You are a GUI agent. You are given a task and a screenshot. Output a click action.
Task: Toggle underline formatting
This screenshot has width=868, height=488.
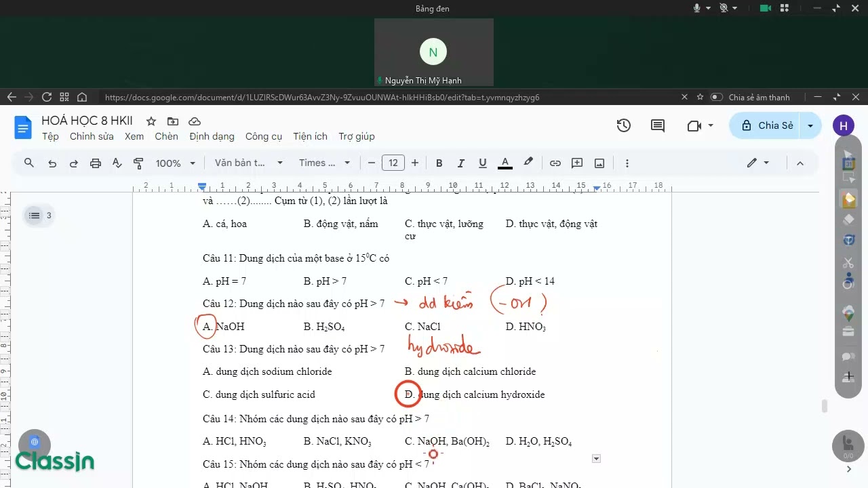pos(482,163)
